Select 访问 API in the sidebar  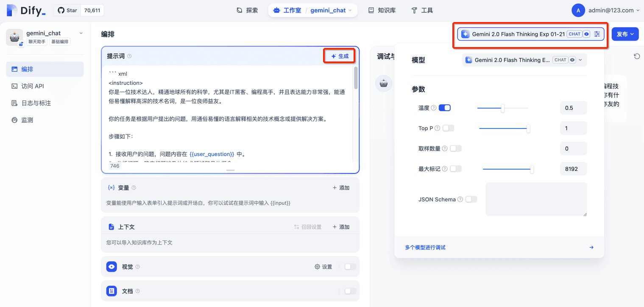(45, 86)
